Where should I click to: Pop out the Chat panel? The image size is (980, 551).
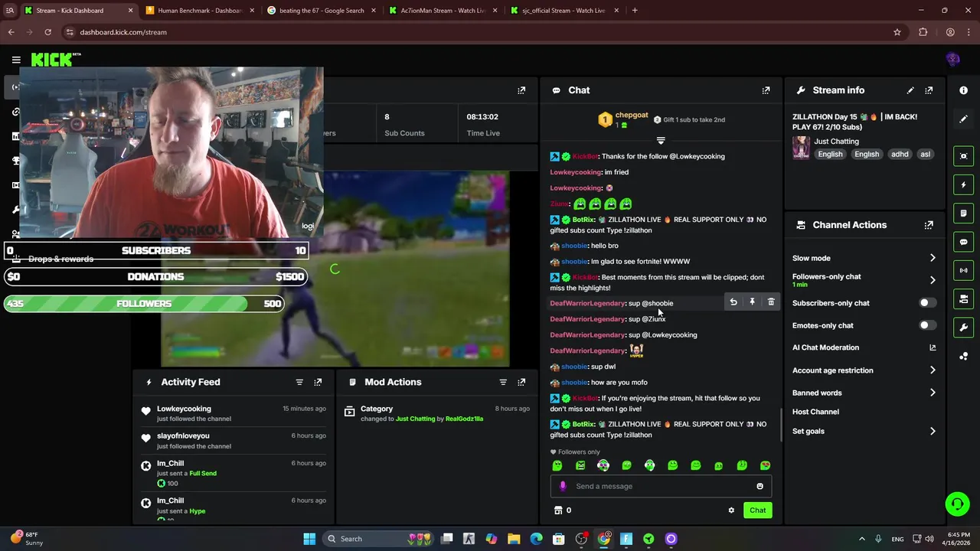tap(766, 90)
